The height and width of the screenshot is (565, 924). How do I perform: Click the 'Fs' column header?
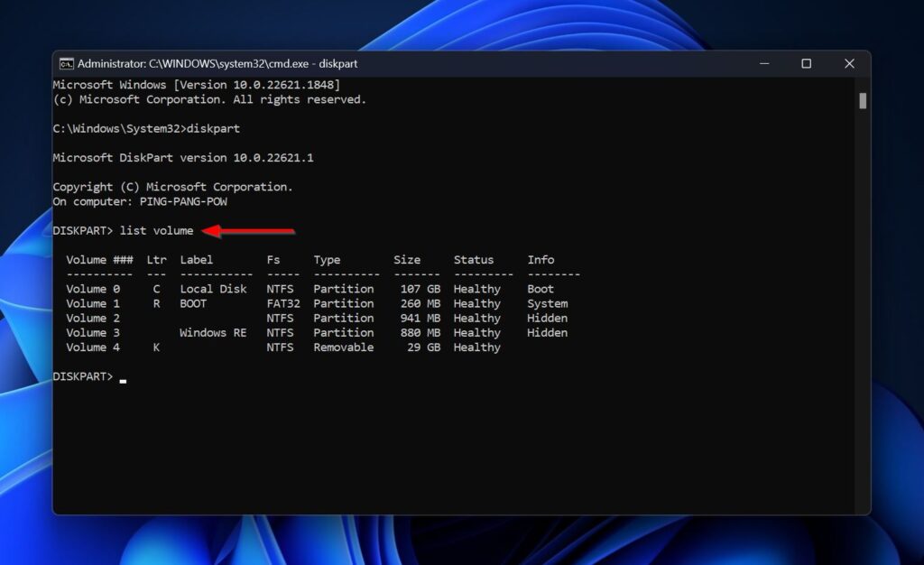(273, 260)
